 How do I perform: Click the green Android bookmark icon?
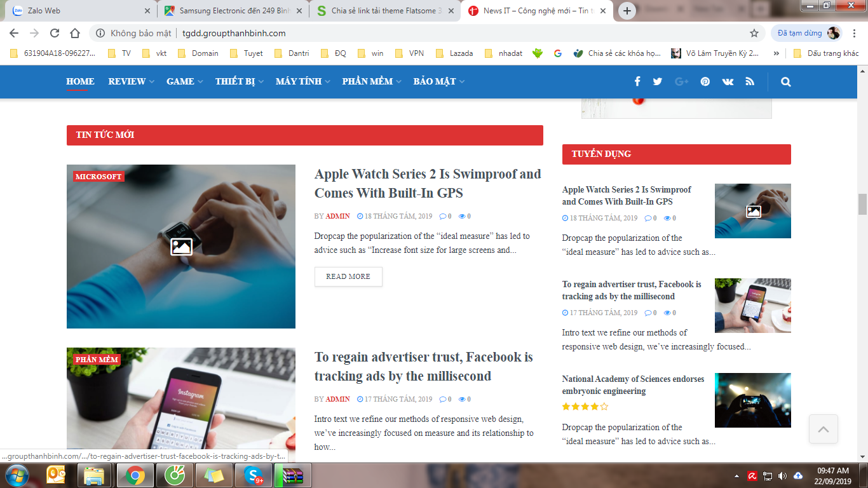538,53
